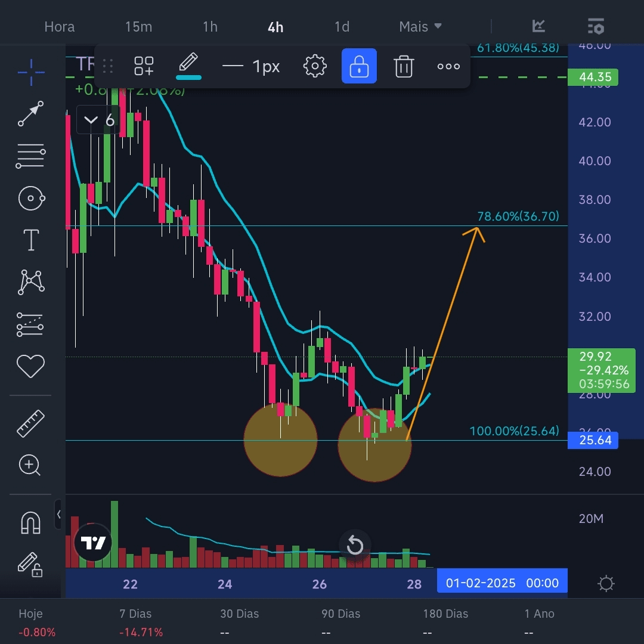Screen dimensions: 644x644
Task: Open the Fibonacci retracement lines tool
Action: (x=31, y=156)
